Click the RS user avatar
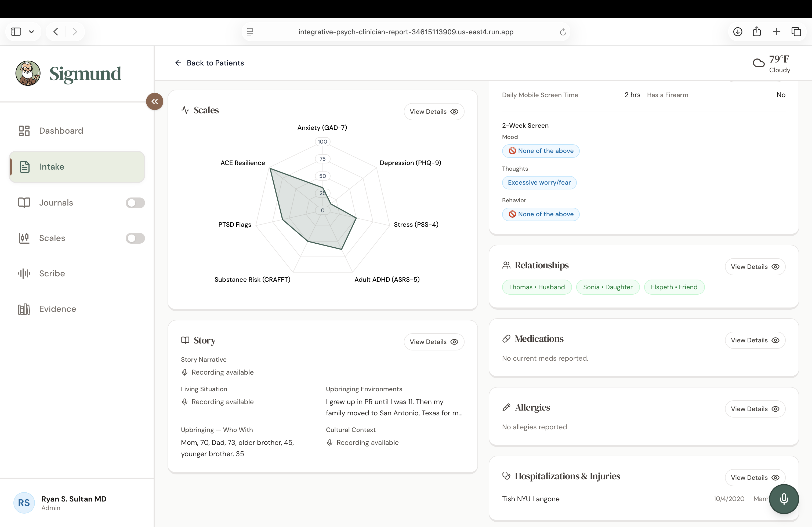Viewport: 812px width, 527px height. tap(24, 503)
